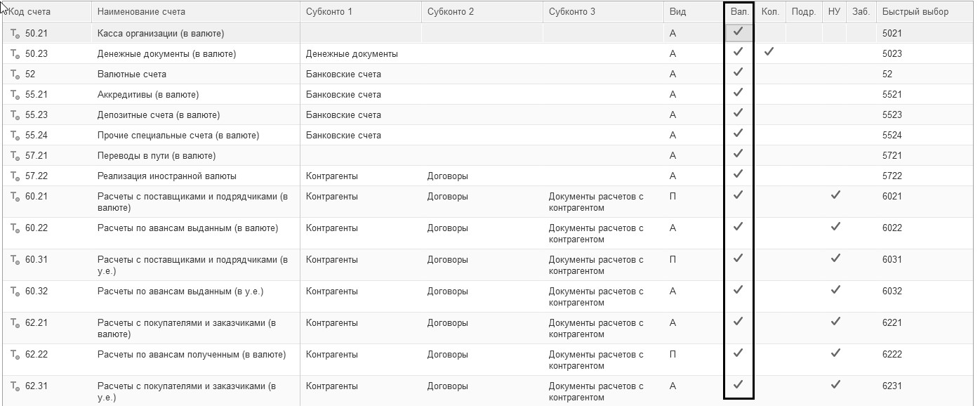The width and height of the screenshot is (980, 406).
Task: Click the quick select code 5722 cell
Action: (x=892, y=176)
